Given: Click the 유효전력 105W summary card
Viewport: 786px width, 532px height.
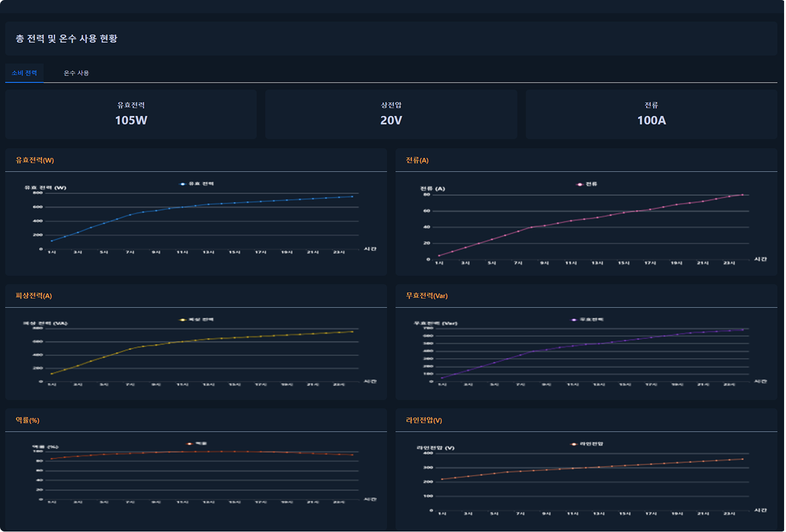Looking at the screenshot, I should pyautogui.click(x=131, y=114).
